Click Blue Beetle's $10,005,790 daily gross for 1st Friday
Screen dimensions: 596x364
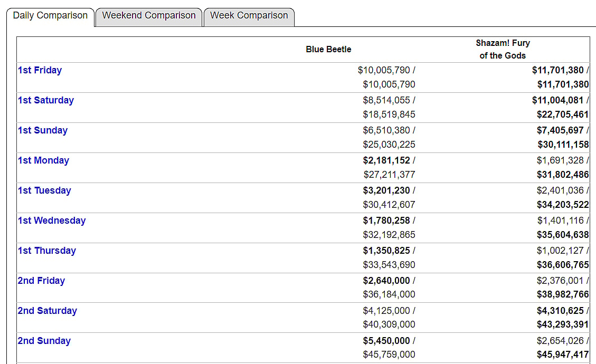pyautogui.click(x=384, y=70)
